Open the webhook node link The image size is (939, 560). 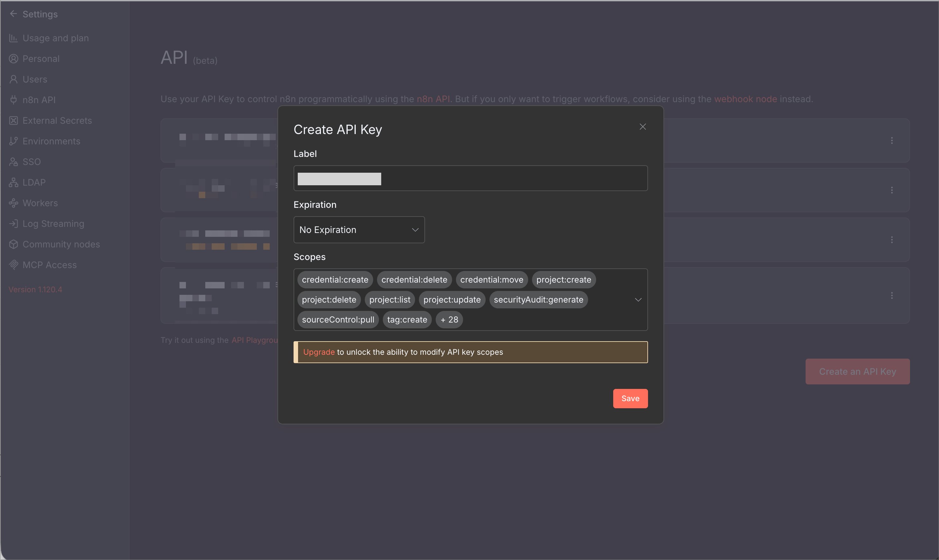click(x=745, y=99)
